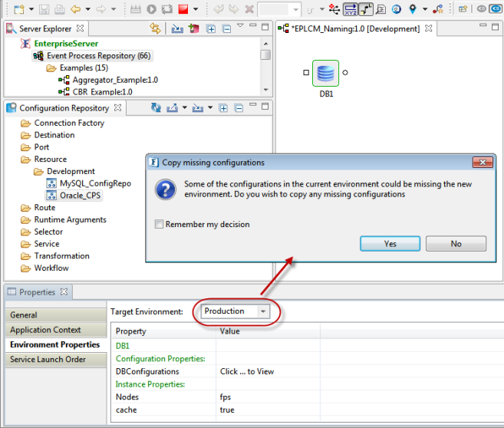
Task: Click Yes to copy missing configurations
Action: [x=390, y=243]
